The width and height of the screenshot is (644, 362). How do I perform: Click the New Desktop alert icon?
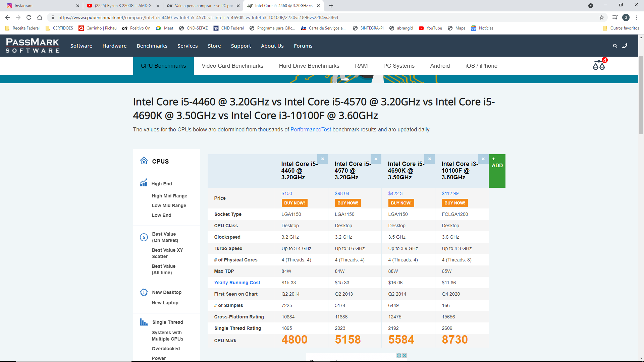144,292
